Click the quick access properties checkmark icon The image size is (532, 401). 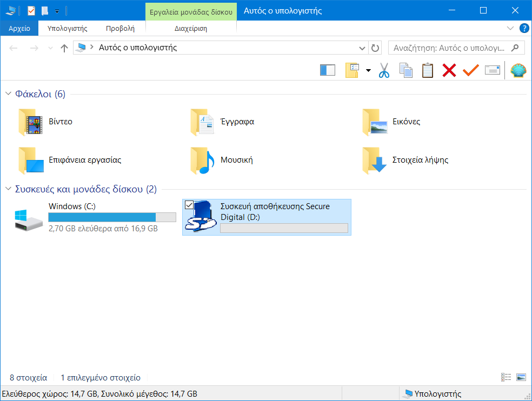(x=31, y=11)
